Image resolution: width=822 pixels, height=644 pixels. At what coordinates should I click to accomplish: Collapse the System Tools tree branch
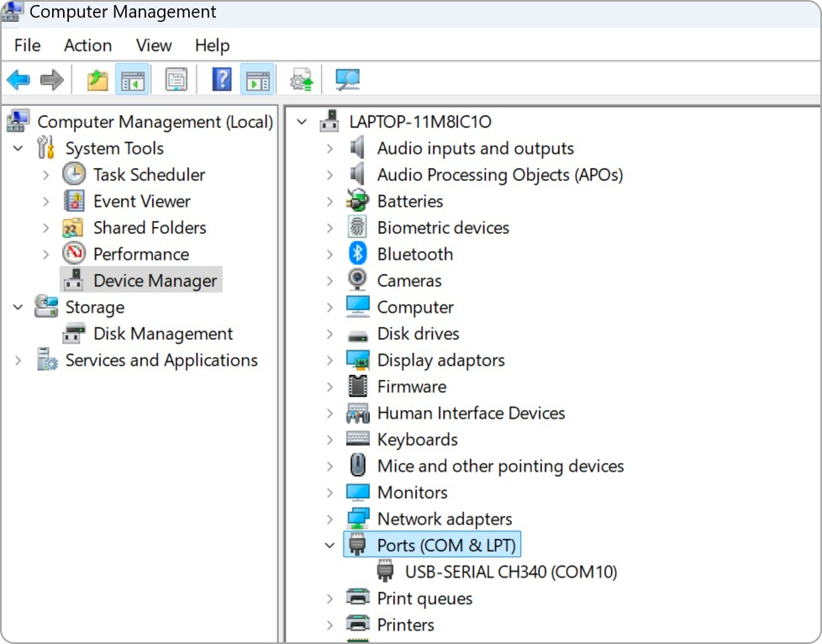point(18,148)
